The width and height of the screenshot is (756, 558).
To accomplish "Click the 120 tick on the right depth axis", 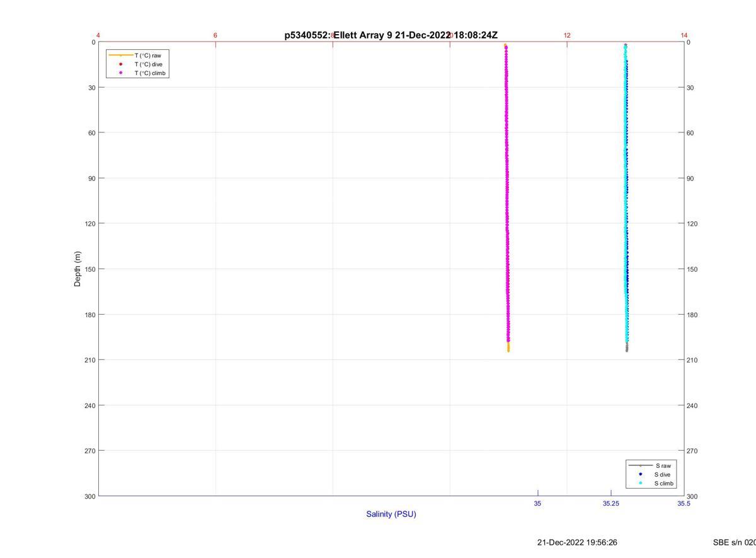I will 692,224.
